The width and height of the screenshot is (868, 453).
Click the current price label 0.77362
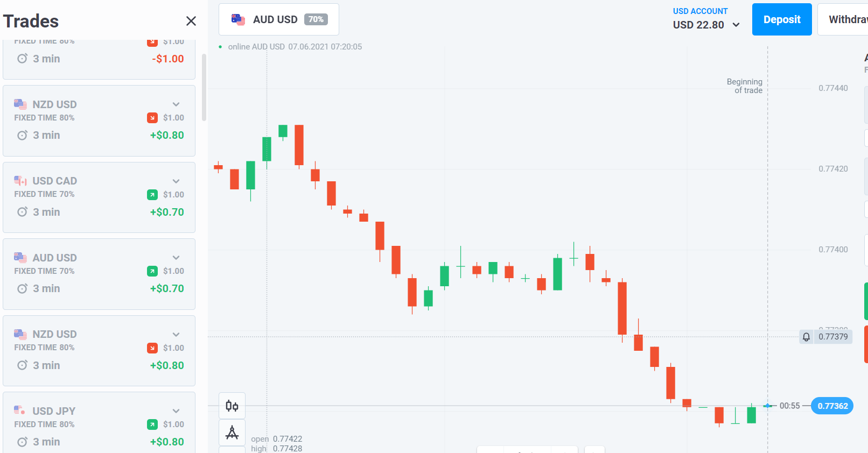832,406
